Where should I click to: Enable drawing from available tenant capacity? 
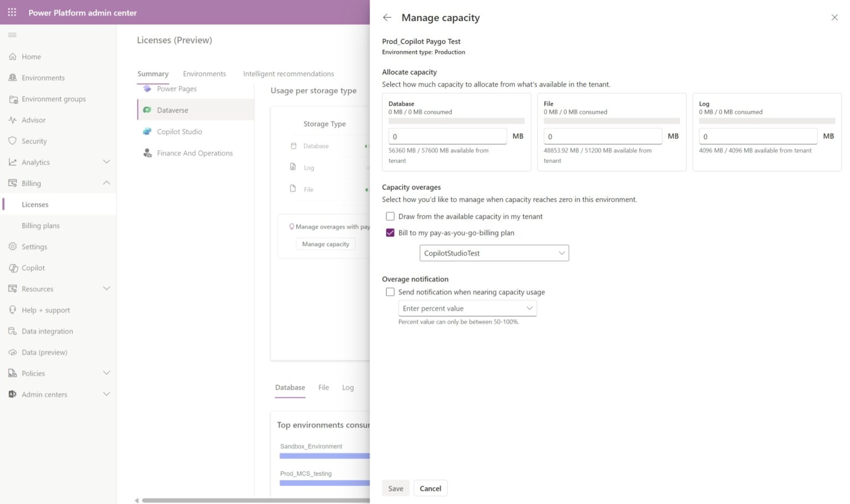390,216
